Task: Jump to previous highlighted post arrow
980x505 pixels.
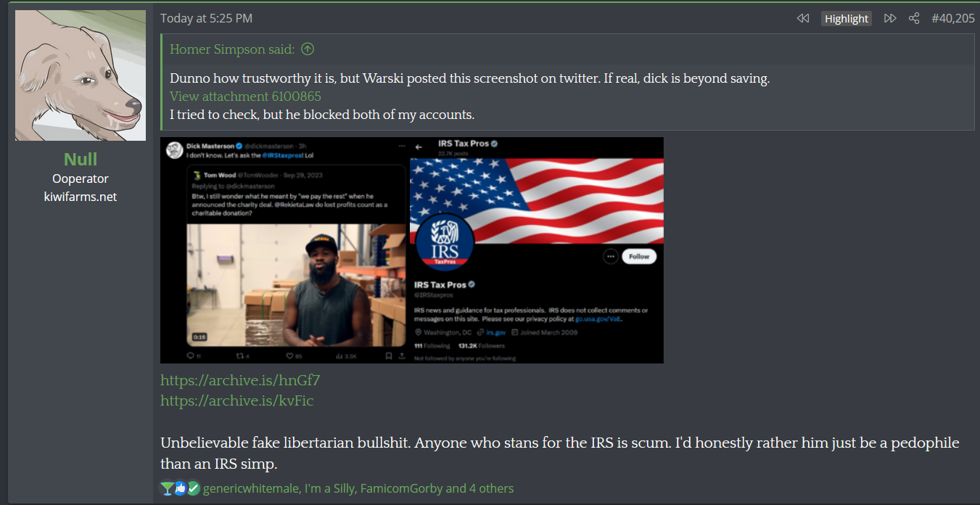Action: (803, 18)
